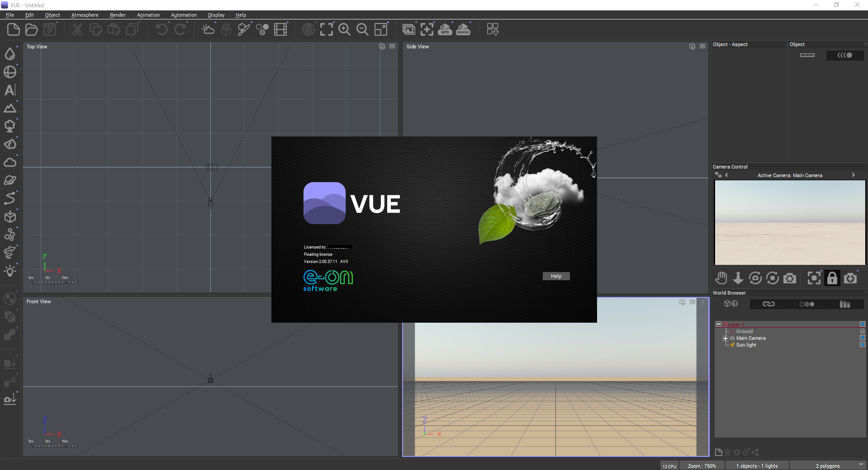
Task: Draw a spline with the S-curve icon
Action: tap(10, 198)
